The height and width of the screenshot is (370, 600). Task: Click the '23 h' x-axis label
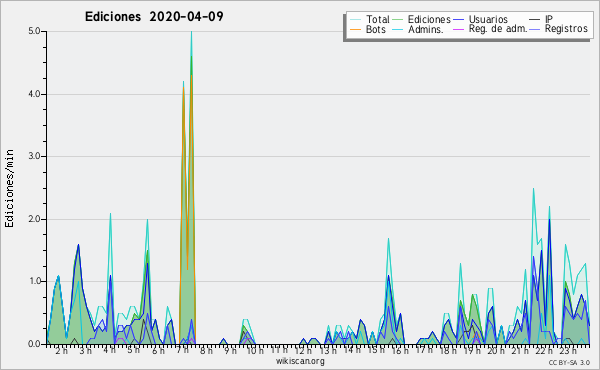[x=568, y=351]
